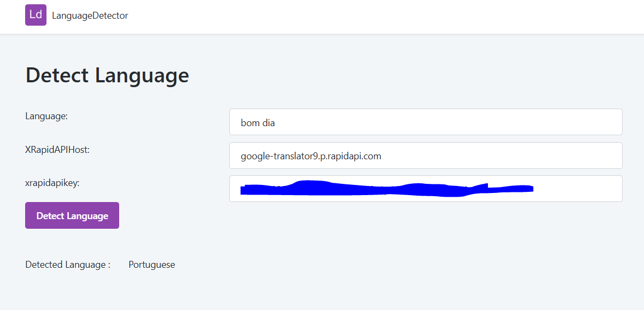Image resolution: width=644 pixels, height=310 pixels.
Task: Click the 'Language:' form label
Action: coord(46,115)
